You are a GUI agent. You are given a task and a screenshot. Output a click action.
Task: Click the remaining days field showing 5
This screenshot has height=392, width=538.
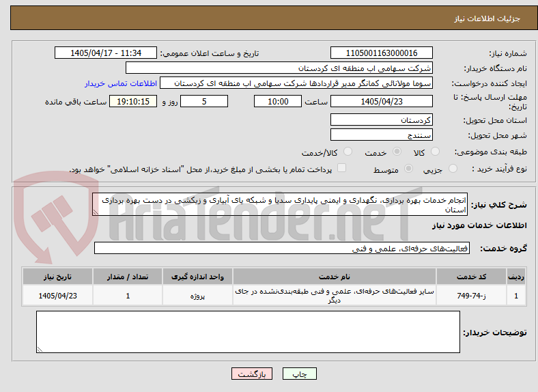[x=204, y=101]
